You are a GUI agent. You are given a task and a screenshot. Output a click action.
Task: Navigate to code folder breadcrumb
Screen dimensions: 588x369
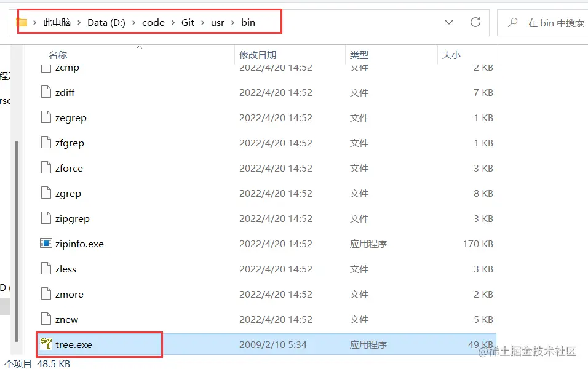point(153,23)
